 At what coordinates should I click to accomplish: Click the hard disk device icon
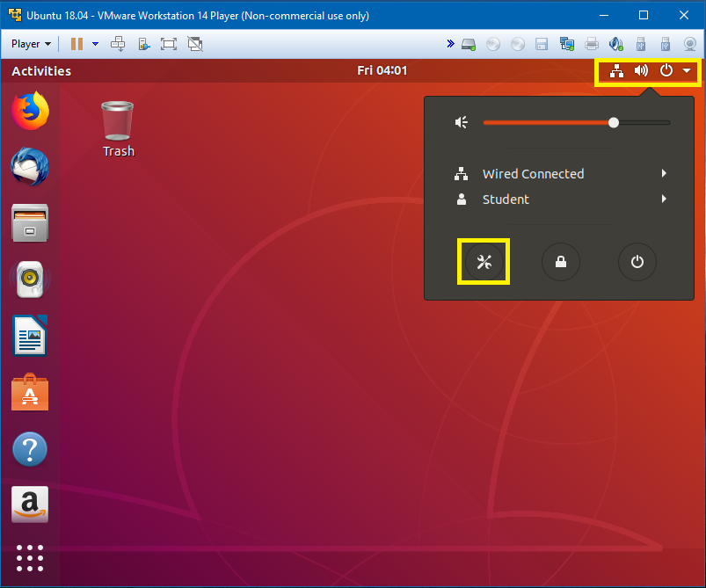pos(469,44)
